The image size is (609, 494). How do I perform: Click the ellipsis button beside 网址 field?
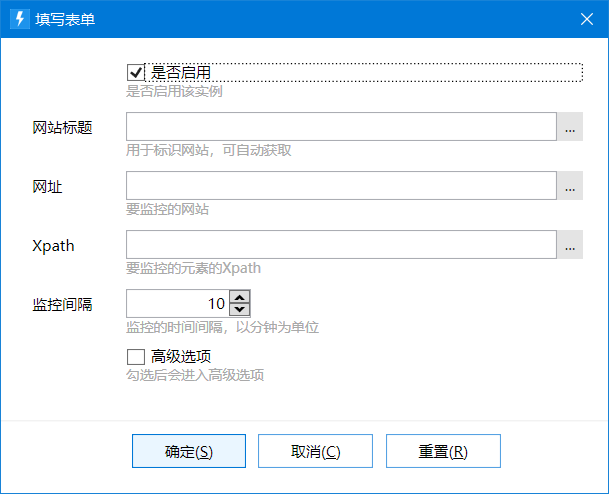click(x=570, y=186)
